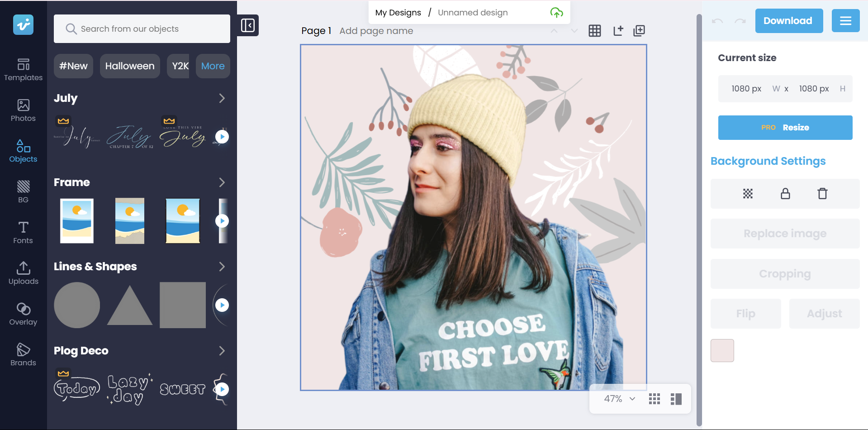
Task: Open the Overlay panel
Action: (x=23, y=313)
